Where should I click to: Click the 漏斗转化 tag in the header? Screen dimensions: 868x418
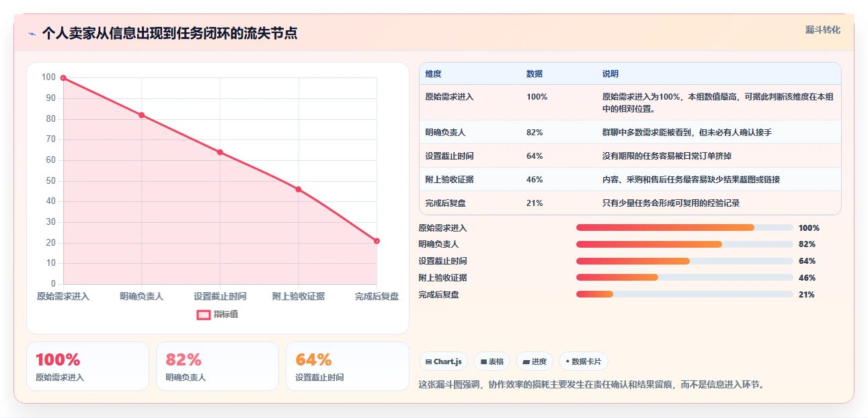click(x=823, y=30)
